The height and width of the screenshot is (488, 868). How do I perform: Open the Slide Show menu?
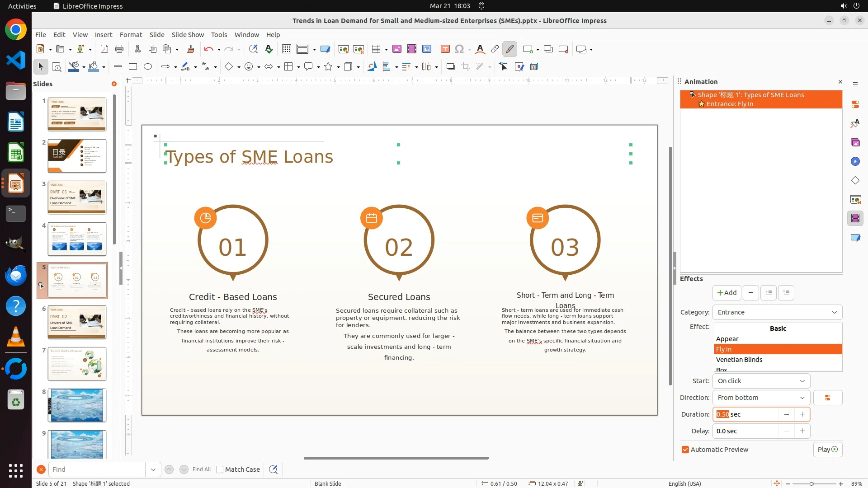click(188, 35)
